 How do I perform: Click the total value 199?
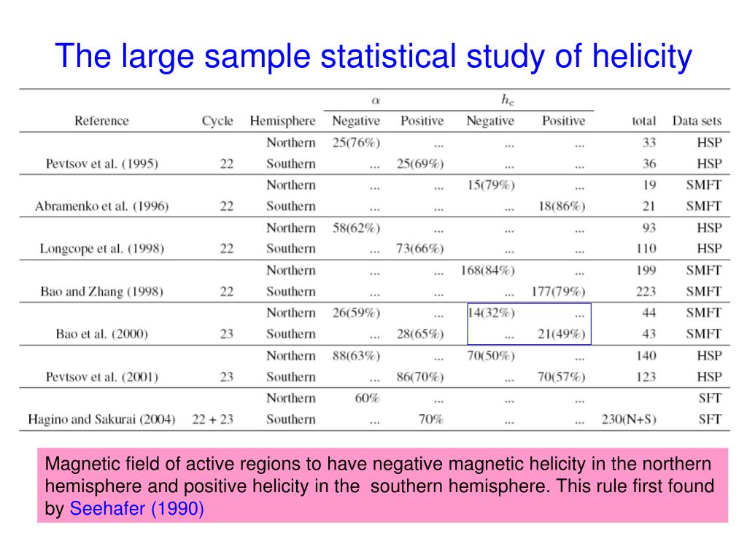point(646,271)
